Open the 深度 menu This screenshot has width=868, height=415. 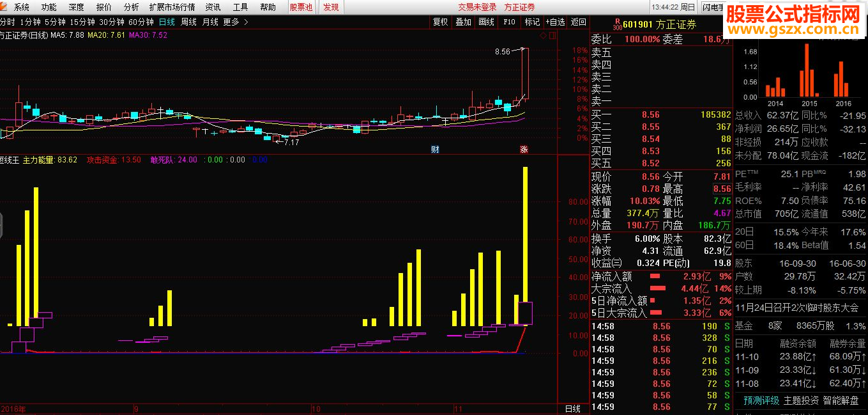coord(76,7)
